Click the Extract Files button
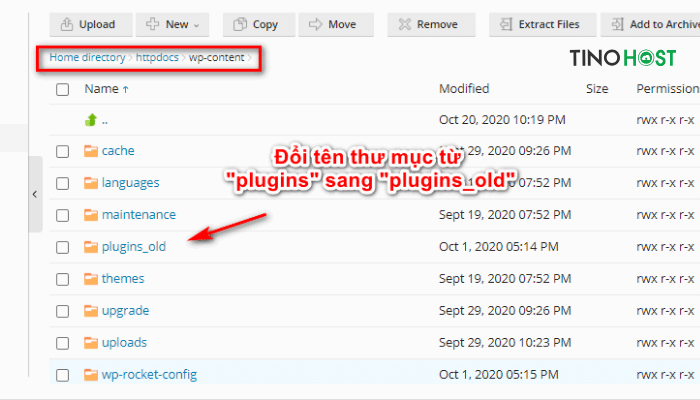Image resolution: width=700 pixels, height=400 pixels. point(542,24)
